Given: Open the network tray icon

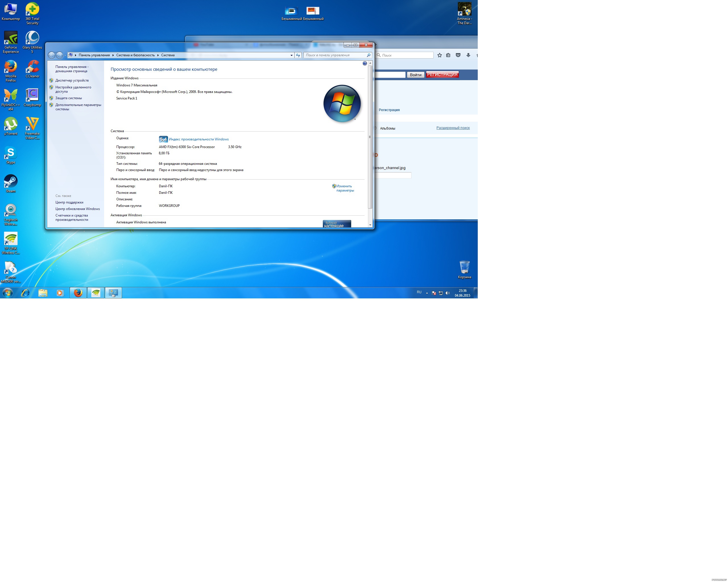Looking at the screenshot, I should coord(441,293).
